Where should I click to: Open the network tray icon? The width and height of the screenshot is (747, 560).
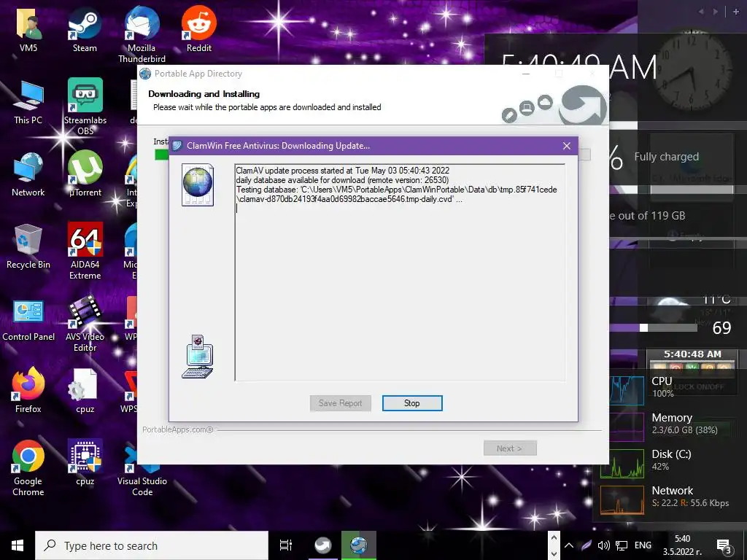pos(622,545)
